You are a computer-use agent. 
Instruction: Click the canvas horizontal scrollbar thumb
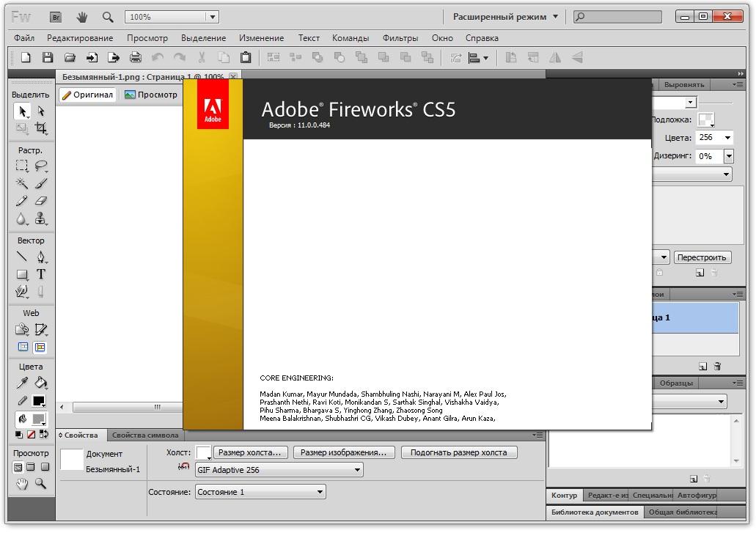[x=157, y=407]
